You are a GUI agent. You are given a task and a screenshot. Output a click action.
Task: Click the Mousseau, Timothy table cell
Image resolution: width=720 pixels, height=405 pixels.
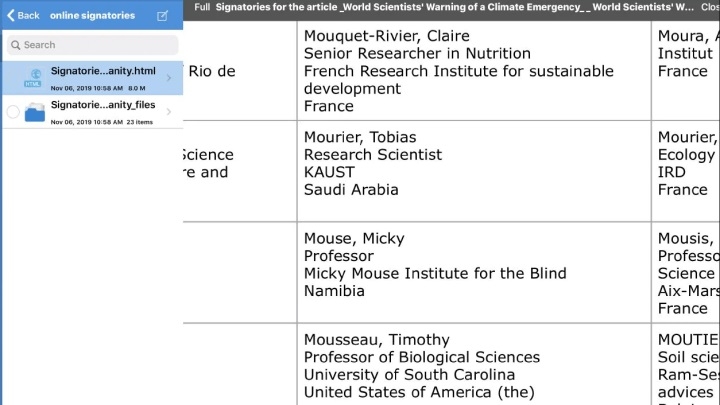(x=474, y=364)
